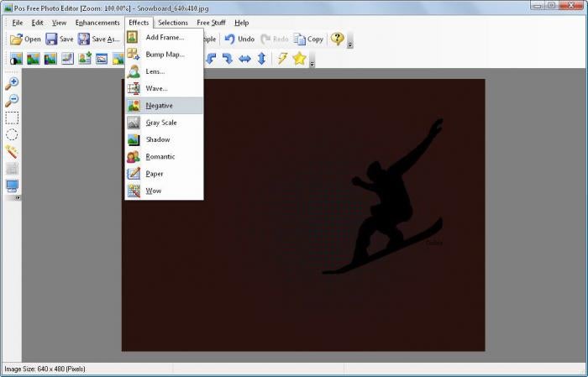The width and height of the screenshot is (588, 377).
Task: Click the curves chart image icon
Action: [67, 59]
